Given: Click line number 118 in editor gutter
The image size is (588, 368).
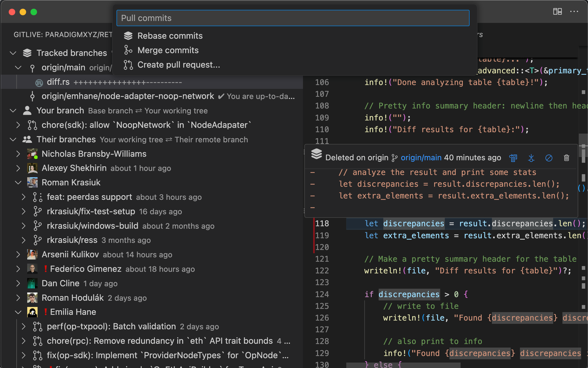Looking at the screenshot, I should 322,224.
